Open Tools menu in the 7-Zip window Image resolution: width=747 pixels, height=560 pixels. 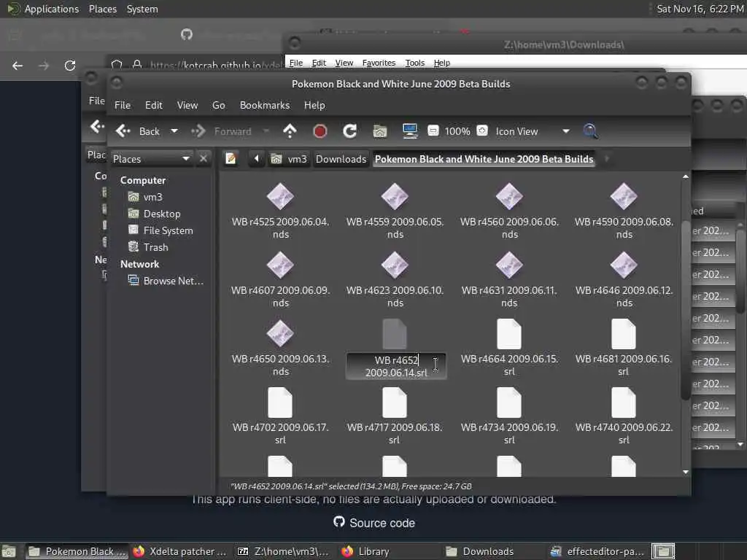[x=415, y=63]
